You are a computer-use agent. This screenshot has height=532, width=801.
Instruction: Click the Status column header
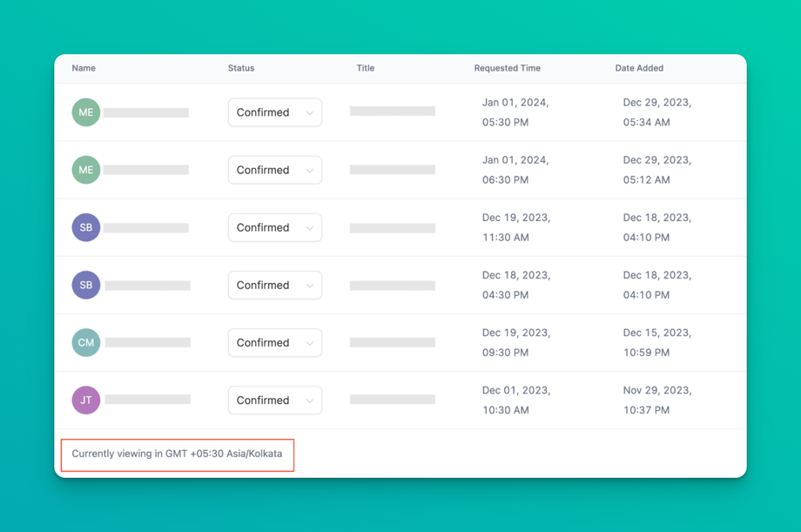pyautogui.click(x=241, y=68)
